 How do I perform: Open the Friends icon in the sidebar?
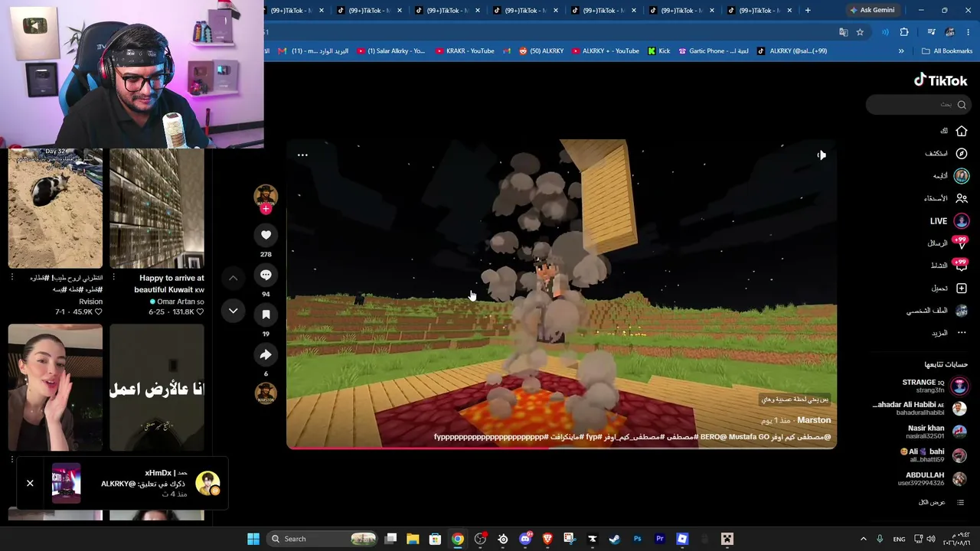[x=962, y=198]
